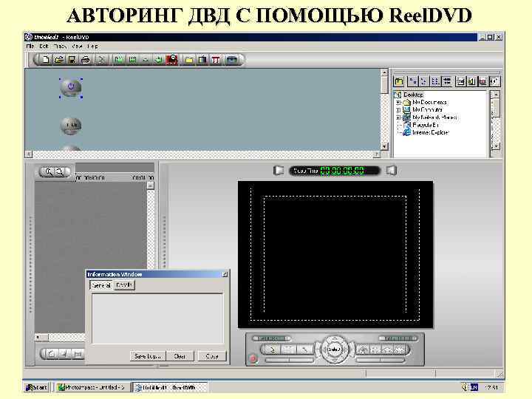Click the green down-arrow toolbar icon

pos(158,60)
